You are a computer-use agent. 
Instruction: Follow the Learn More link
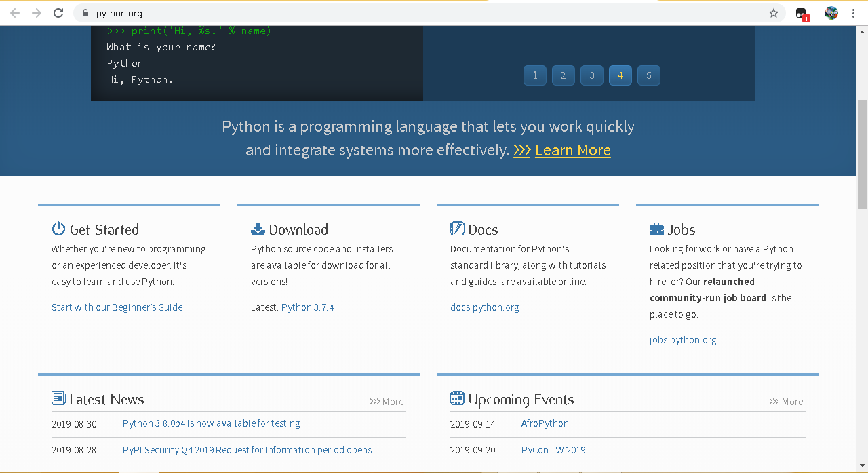coord(572,150)
